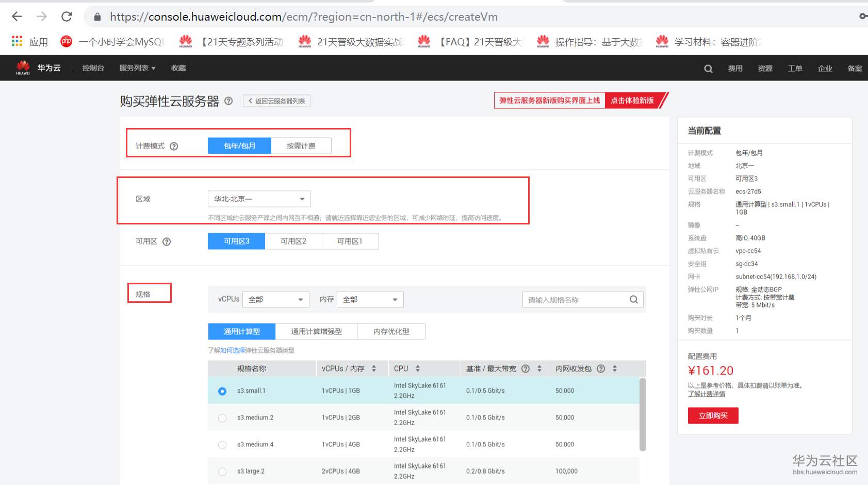This screenshot has height=485, width=868.
Task: Click the browser forward arrow
Action: coord(42,17)
